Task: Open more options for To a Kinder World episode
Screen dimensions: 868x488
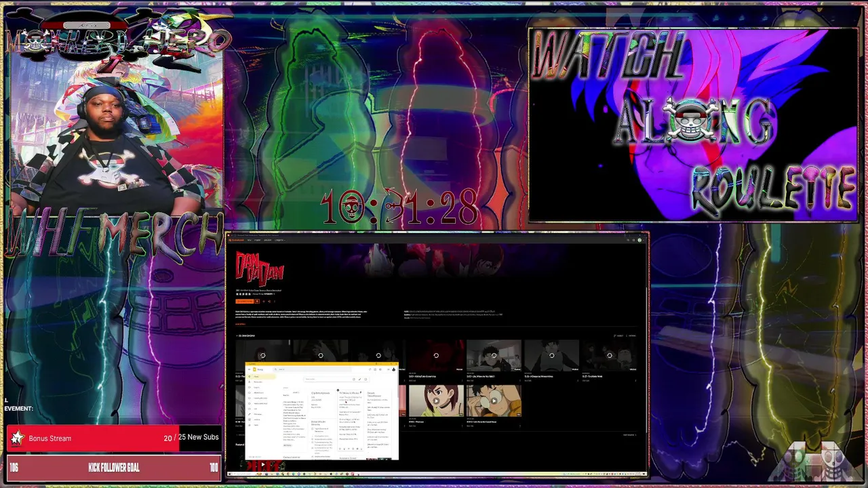Action: coord(635,380)
